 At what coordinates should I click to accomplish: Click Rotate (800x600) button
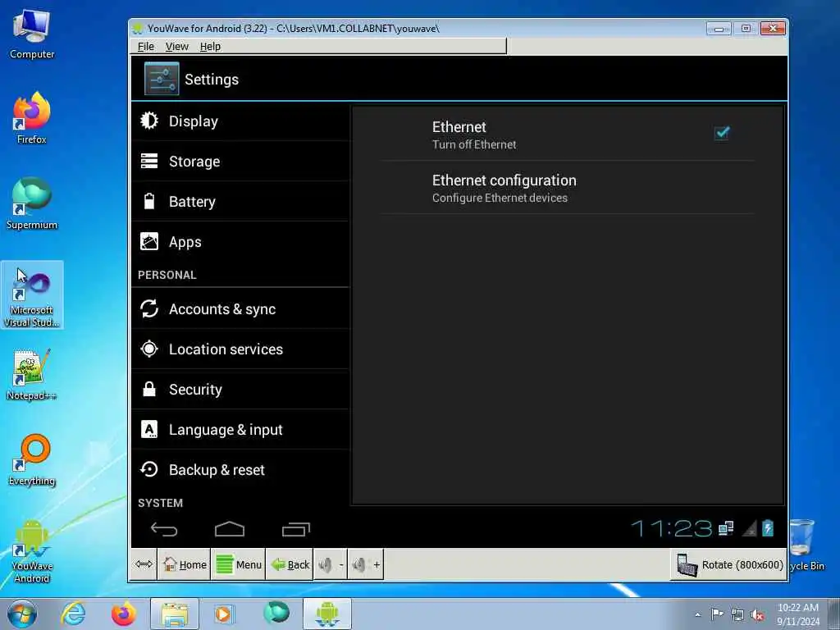tap(728, 564)
